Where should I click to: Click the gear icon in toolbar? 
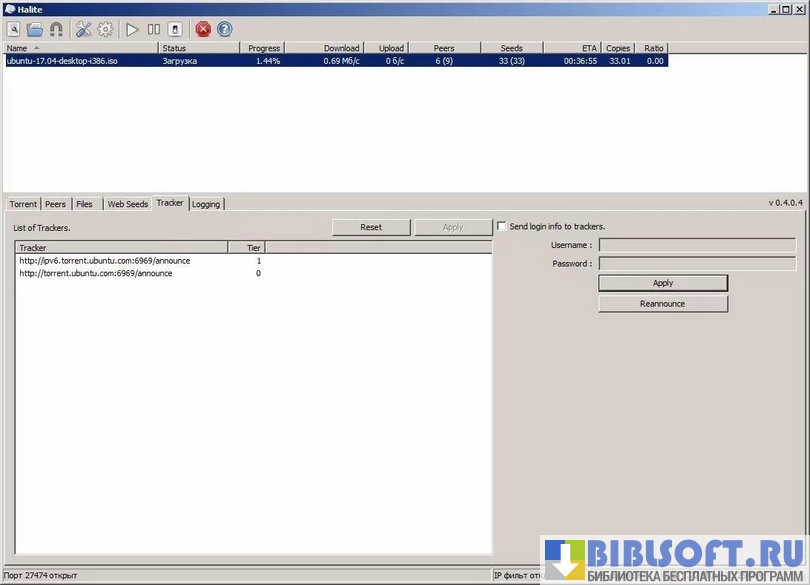[x=105, y=29]
